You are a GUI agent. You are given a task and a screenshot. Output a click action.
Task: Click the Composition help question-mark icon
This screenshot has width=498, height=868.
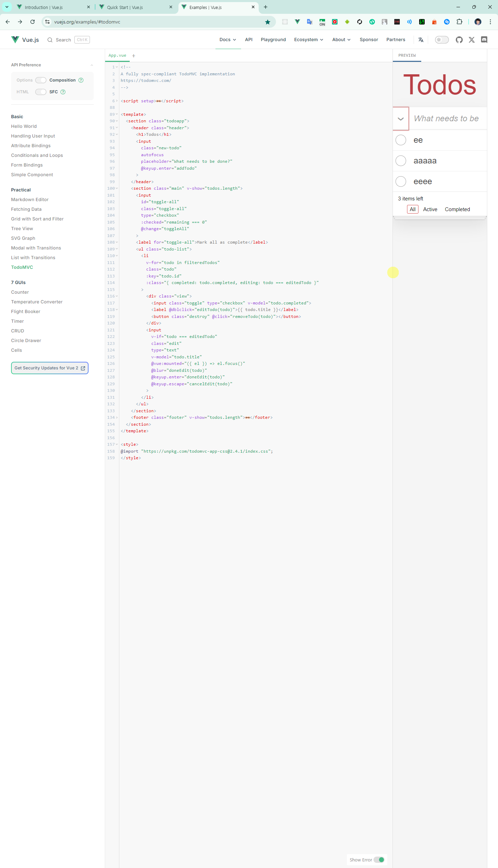click(x=81, y=80)
